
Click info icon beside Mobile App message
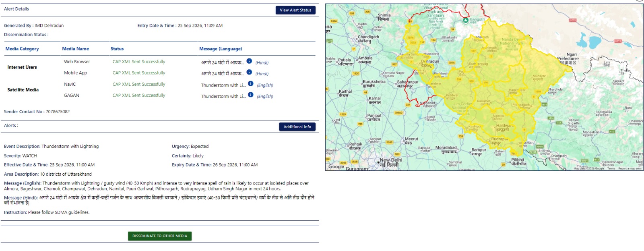249,72
